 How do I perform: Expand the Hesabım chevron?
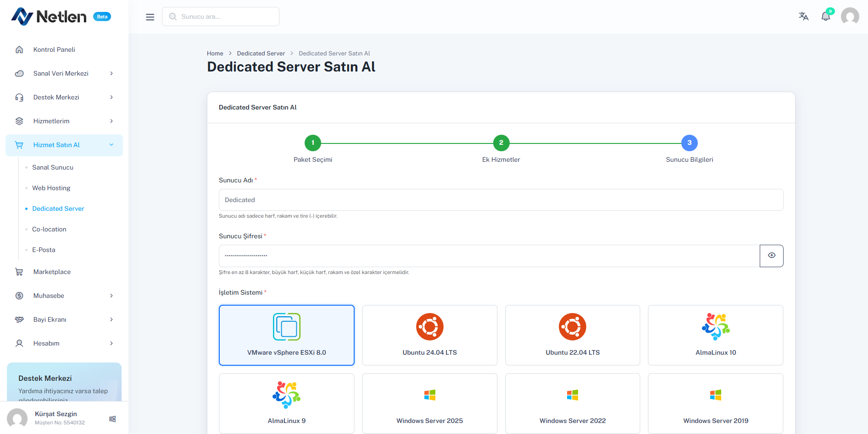click(111, 343)
